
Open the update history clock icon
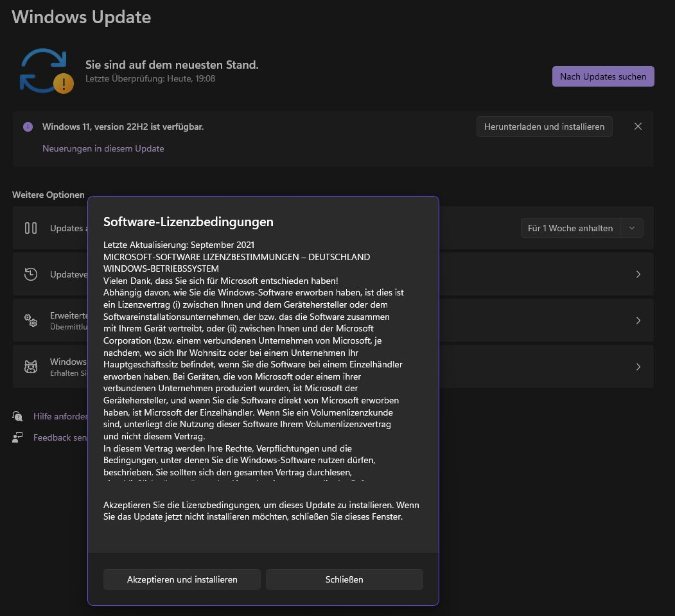[31, 274]
